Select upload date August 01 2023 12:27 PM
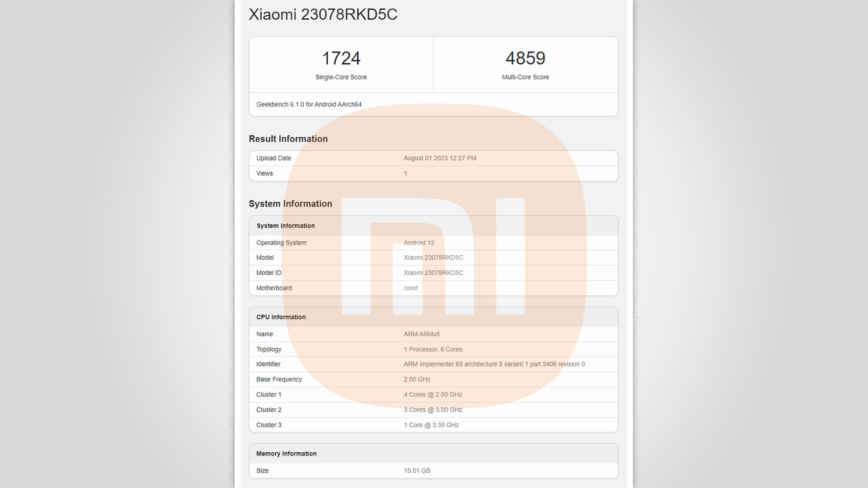 (440, 158)
